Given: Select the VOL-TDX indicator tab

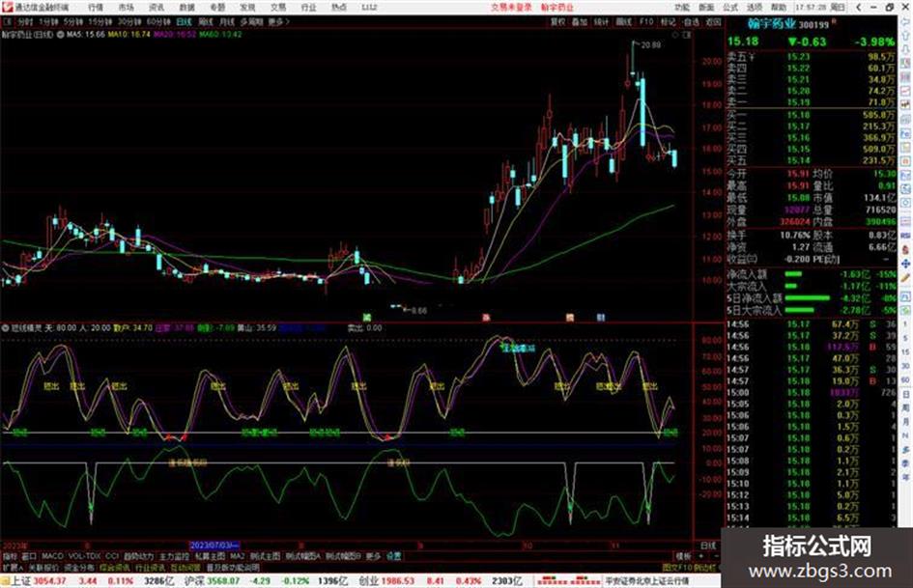Looking at the screenshot, I should (84, 556).
